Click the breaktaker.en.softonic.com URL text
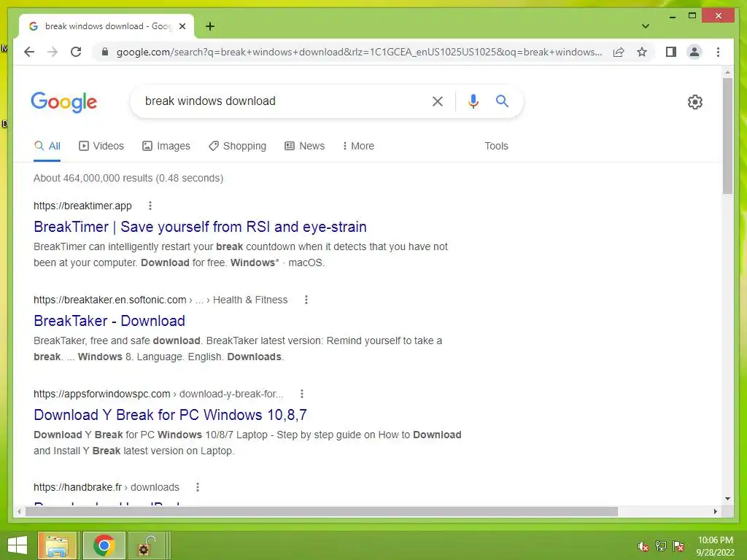The image size is (747, 560). pos(109,300)
